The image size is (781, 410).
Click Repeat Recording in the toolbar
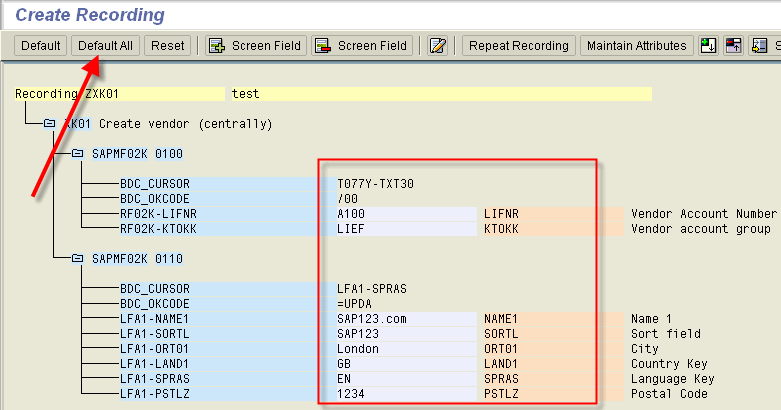518,46
